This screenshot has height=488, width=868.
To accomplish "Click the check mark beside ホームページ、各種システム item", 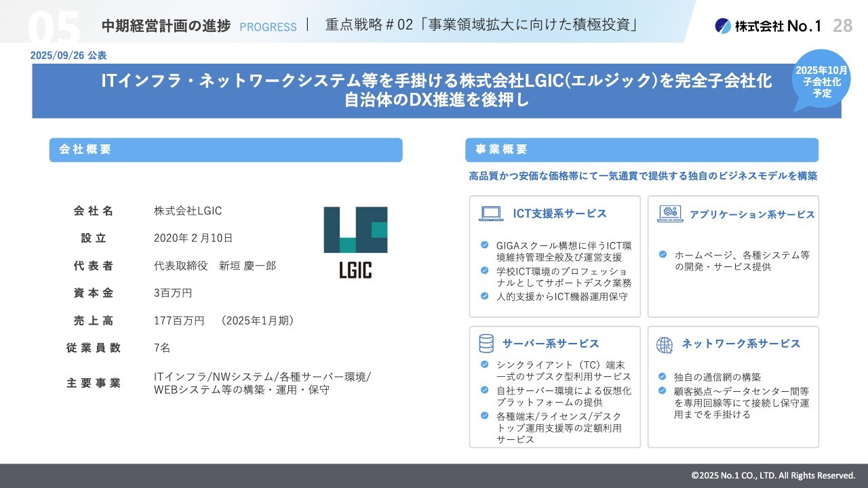I will (x=663, y=255).
